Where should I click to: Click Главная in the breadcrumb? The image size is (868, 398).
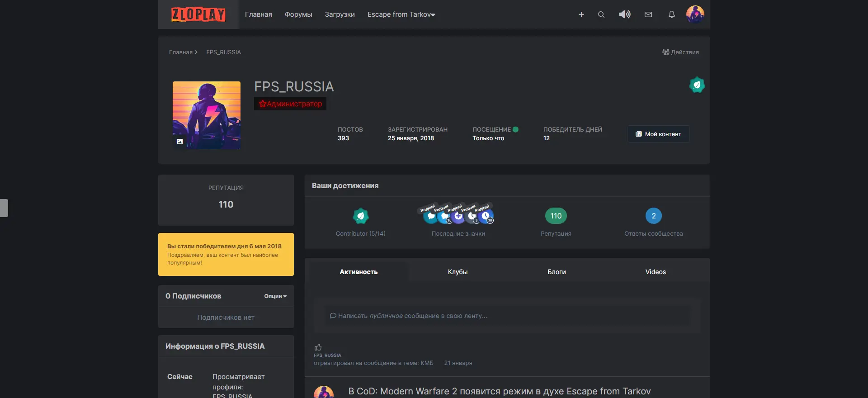181,52
